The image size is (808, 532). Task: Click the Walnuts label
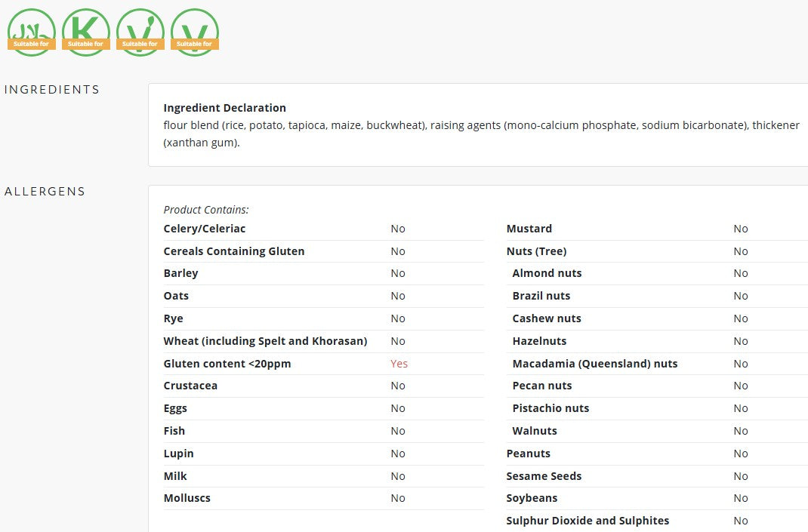click(x=535, y=431)
